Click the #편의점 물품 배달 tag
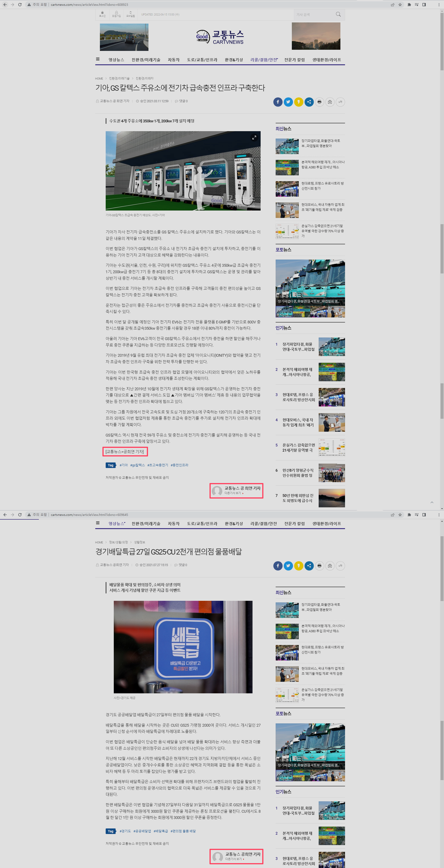 click(x=183, y=831)
